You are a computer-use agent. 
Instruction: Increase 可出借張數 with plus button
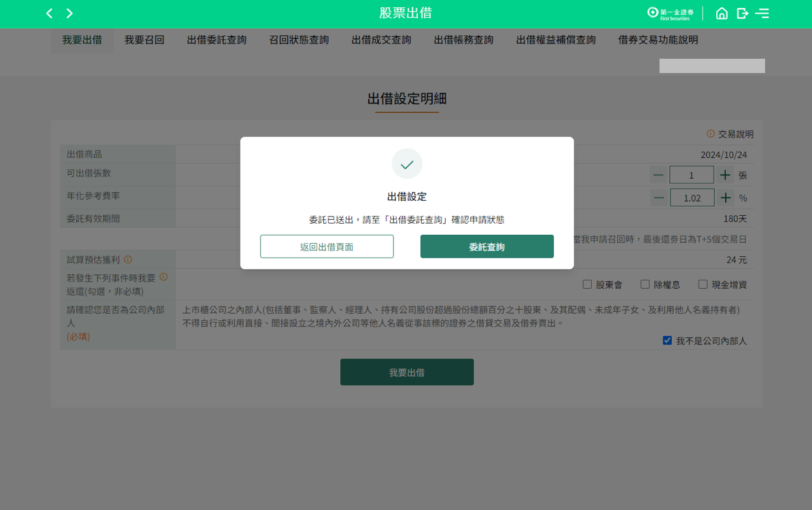(x=725, y=175)
